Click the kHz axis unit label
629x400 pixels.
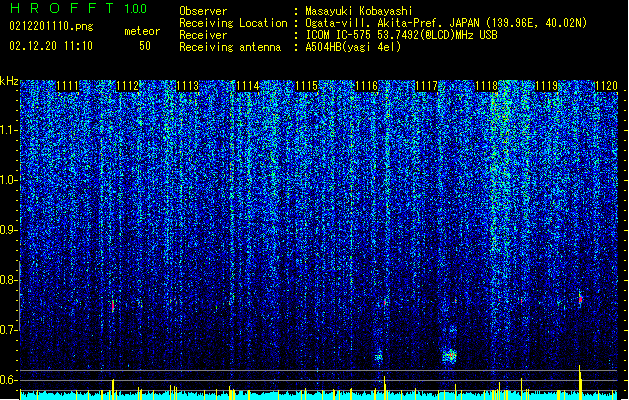(9, 81)
